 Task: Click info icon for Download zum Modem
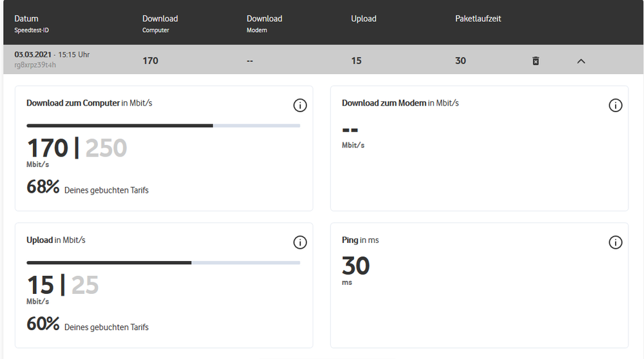click(616, 105)
